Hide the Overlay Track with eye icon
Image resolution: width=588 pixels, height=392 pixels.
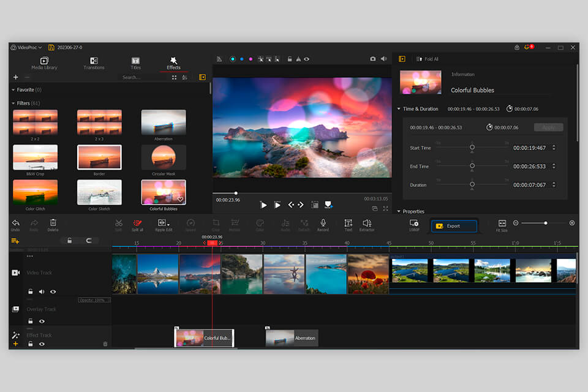[42, 321]
